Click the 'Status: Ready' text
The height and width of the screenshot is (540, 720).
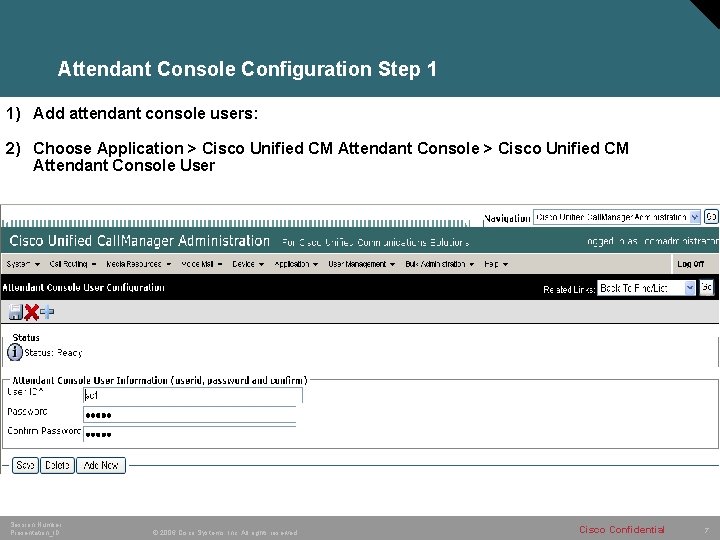[x=53, y=353]
